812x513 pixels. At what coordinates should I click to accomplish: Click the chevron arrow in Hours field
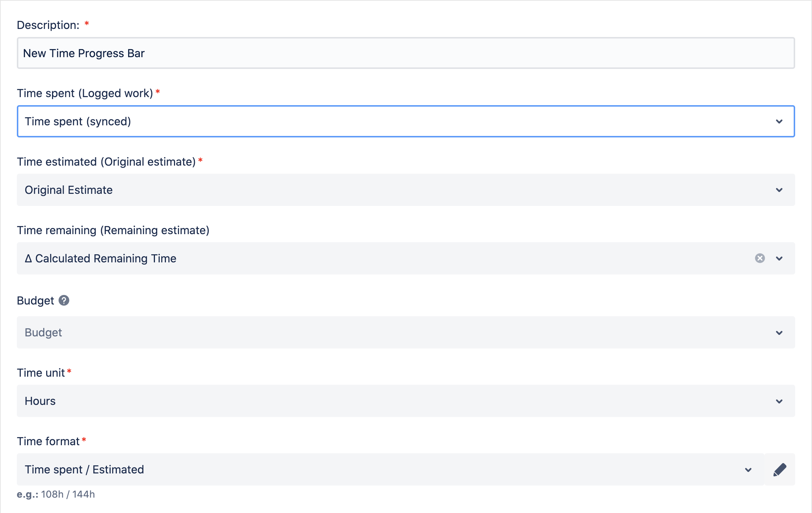tap(779, 401)
